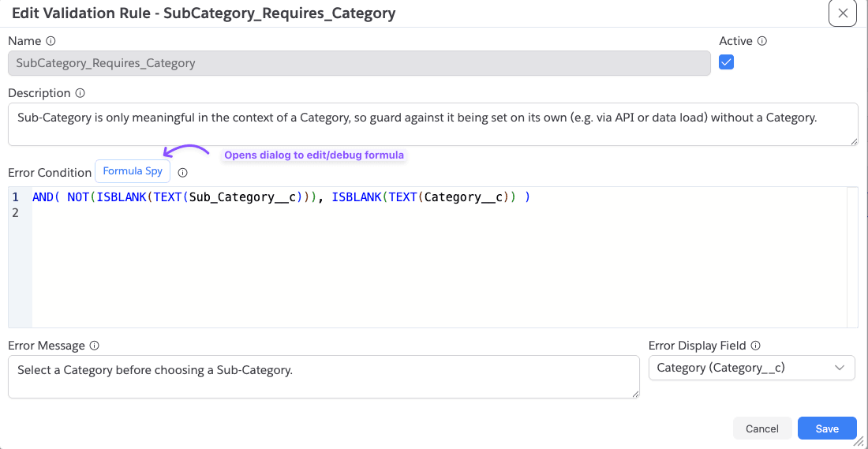Screen dimensions: 868x449
Task: Open the Error Display Field dropdown
Action: pyautogui.click(x=751, y=368)
